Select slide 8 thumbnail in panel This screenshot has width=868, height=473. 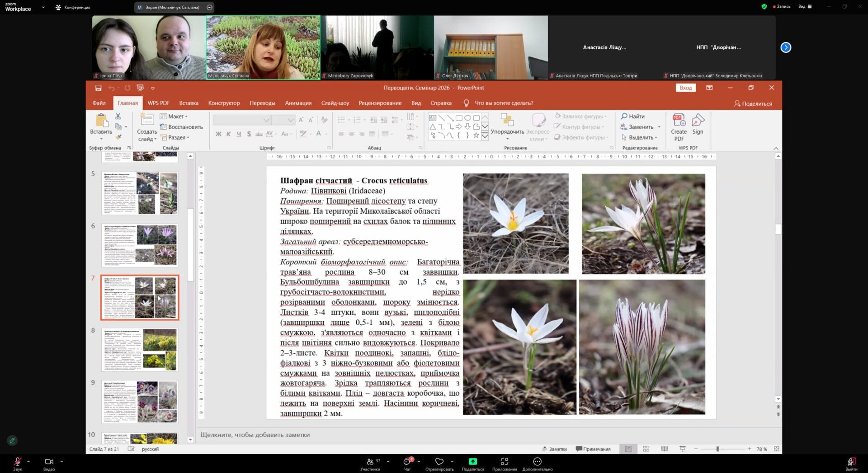tap(140, 350)
